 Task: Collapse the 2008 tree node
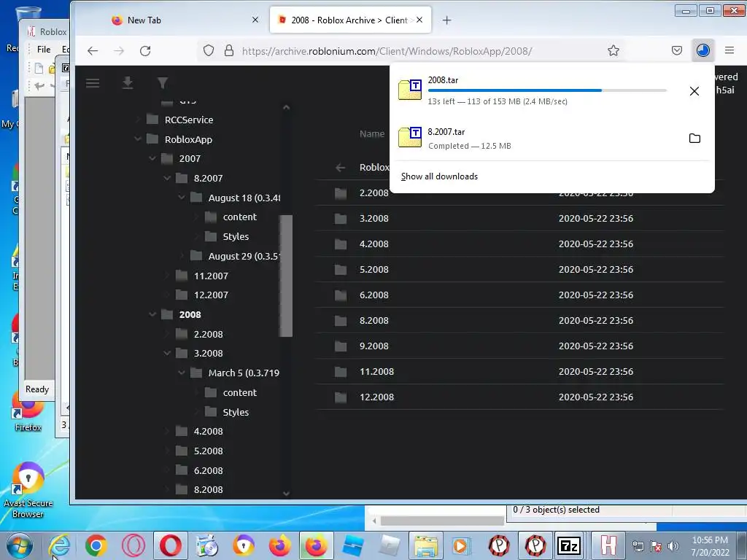tap(152, 314)
